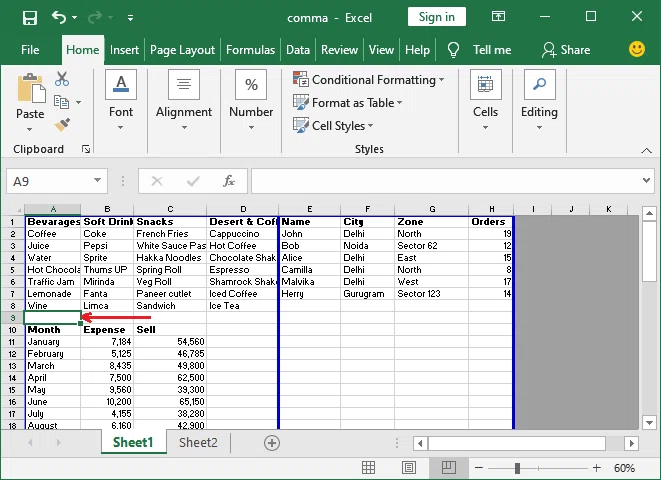
Task: Expand the formula bar chevron
Action: [646, 180]
